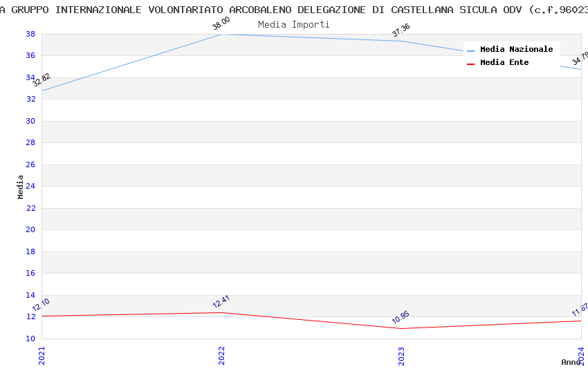Click the blue line peak at 2022
The width and height of the screenshot is (588, 380).
point(221,35)
